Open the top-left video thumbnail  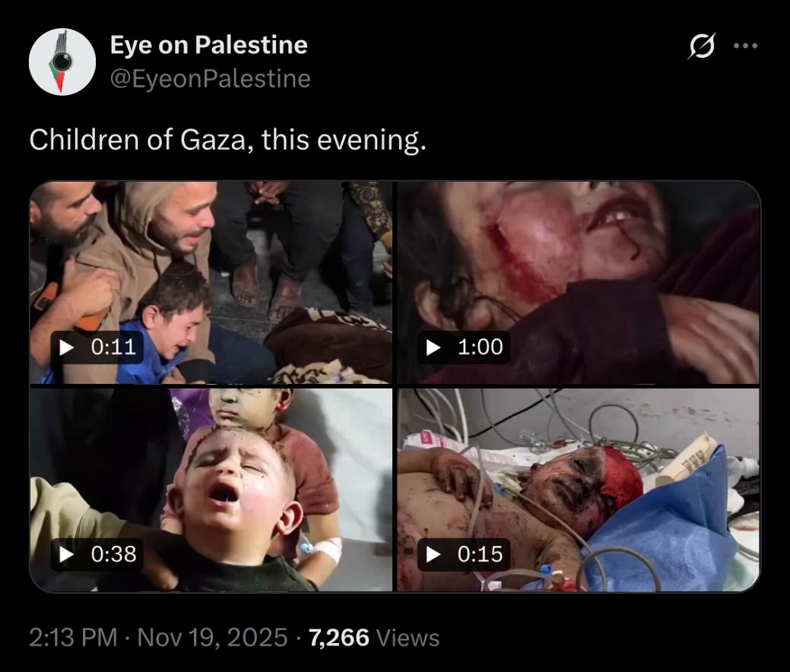(211, 283)
